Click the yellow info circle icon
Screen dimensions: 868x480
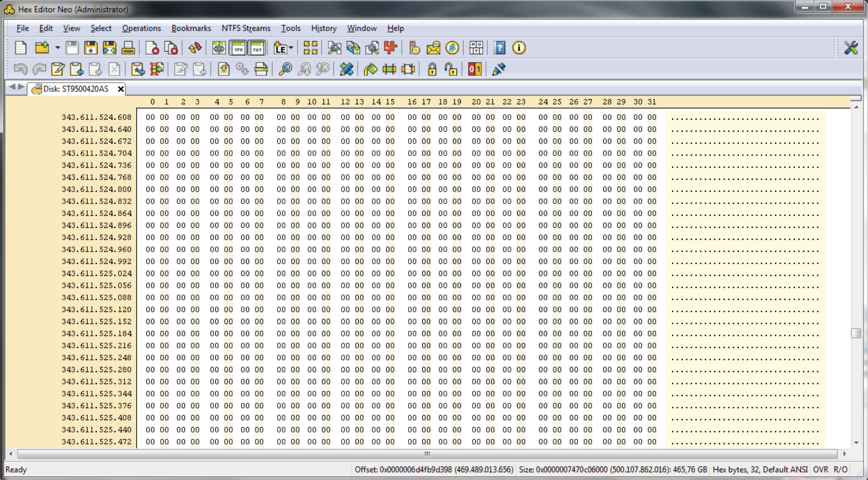518,48
